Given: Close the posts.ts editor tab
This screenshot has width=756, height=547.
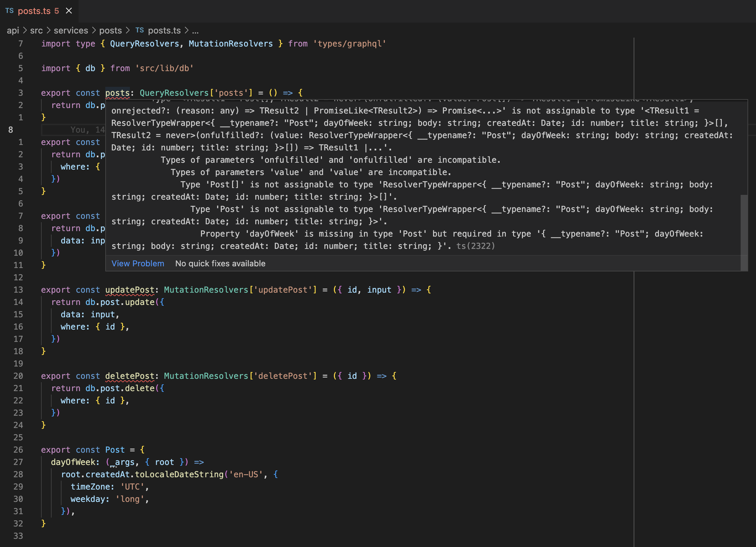Looking at the screenshot, I should coord(69,11).
